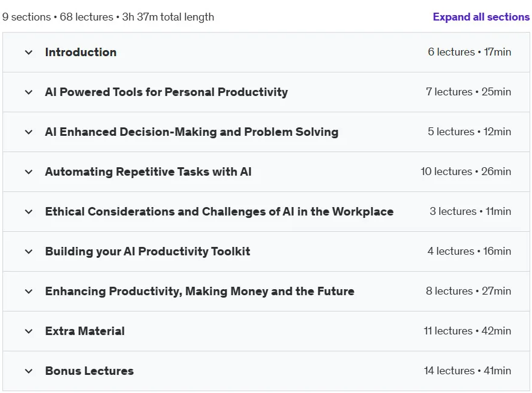Select Automating Repetitive Tasks with AI title

[148, 172]
